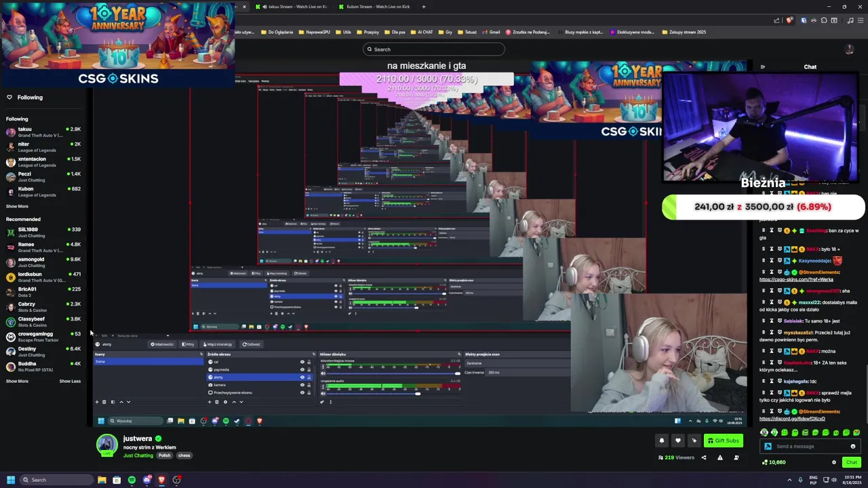This screenshot has width=868, height=488.
Task: Click the Brave shields icon in address bar
Action: (789, 20)
